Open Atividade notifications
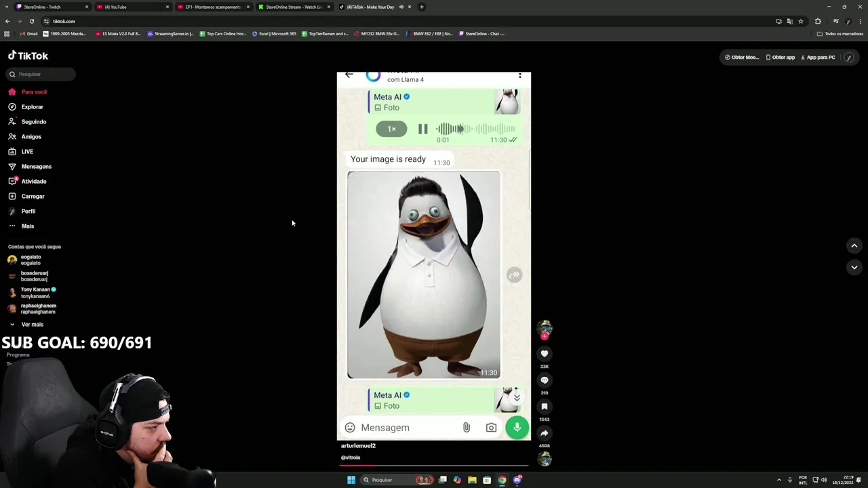This screenshot has width=868, height=488. pos(27,182)
